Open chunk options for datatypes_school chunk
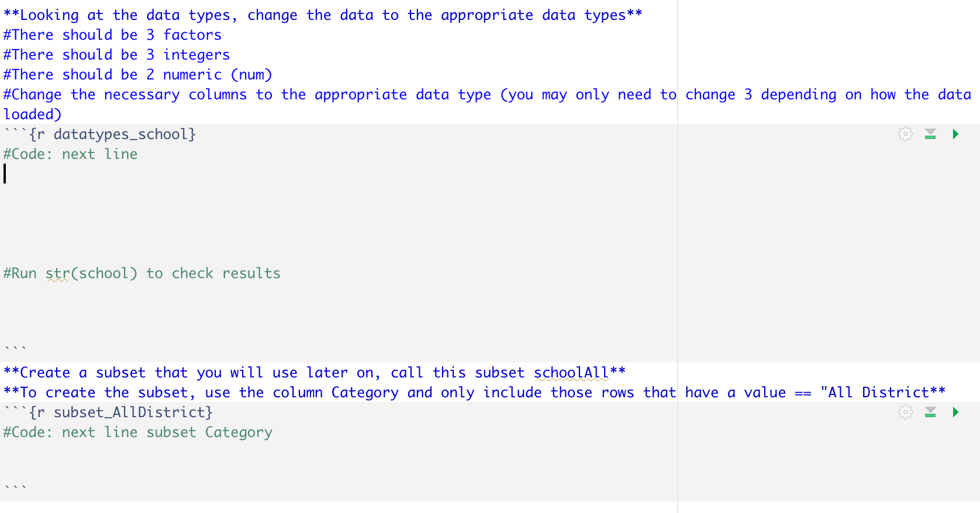Viewport: 980px width, 513px height. click(905, 134)
